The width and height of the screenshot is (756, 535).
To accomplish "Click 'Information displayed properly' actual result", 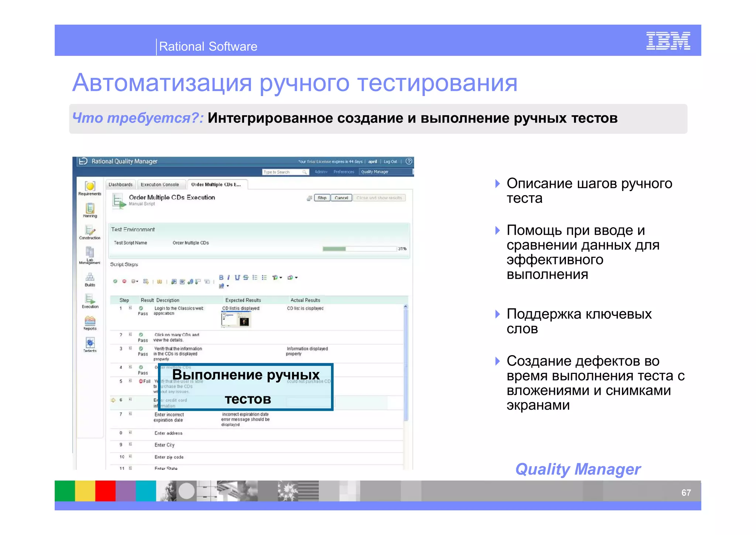I will (x=307, y=351).
